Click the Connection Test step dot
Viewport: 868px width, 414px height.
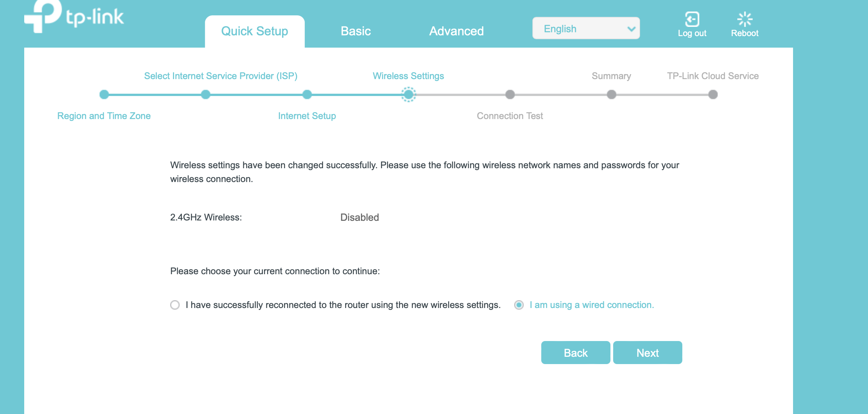tap(510, 94)
